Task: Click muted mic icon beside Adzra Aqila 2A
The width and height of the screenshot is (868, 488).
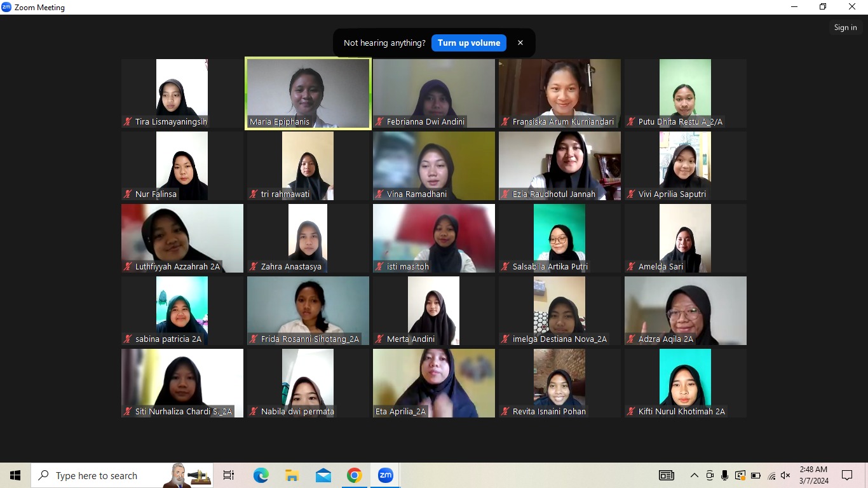Action: click(x=632, y=339)
